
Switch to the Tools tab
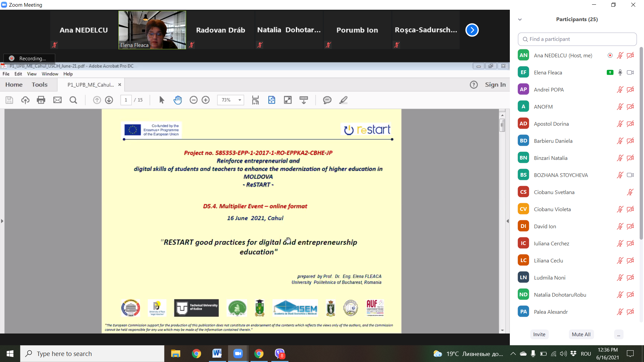[x=40, y=85]
